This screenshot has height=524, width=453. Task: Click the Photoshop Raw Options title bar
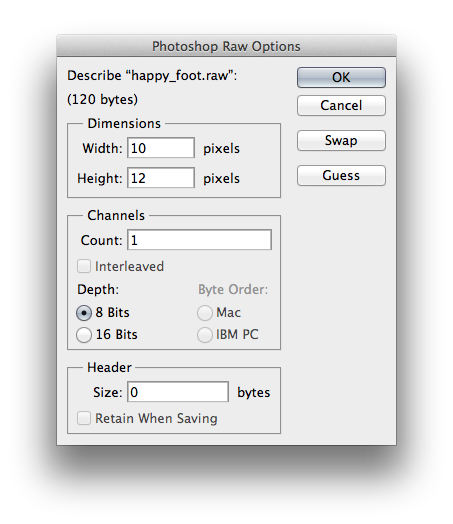tap(226, 46)
